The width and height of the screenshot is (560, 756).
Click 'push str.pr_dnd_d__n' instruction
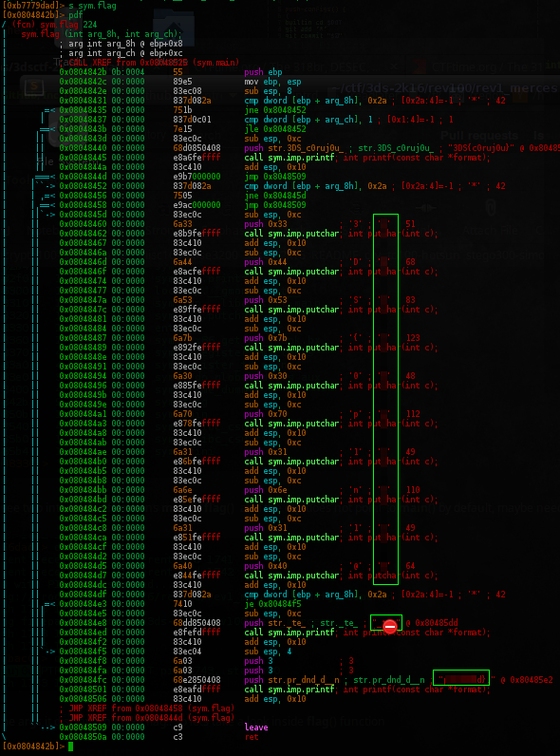(x=291, y=680)
